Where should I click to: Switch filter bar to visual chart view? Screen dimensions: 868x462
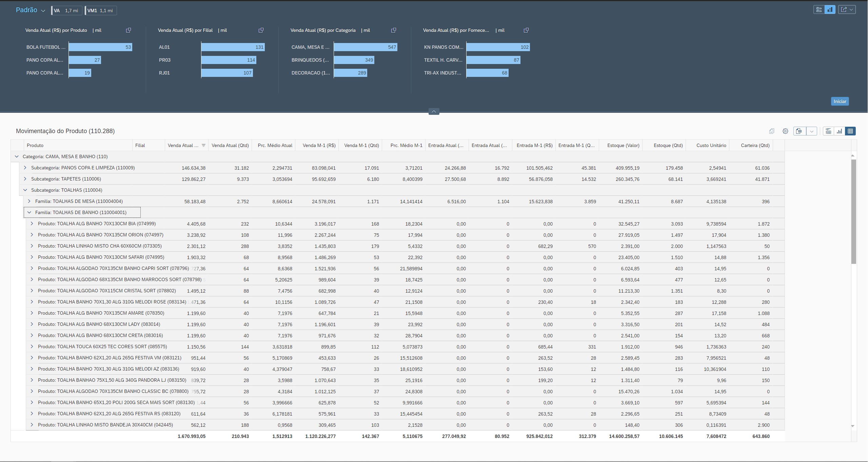[x=830, y=9]
